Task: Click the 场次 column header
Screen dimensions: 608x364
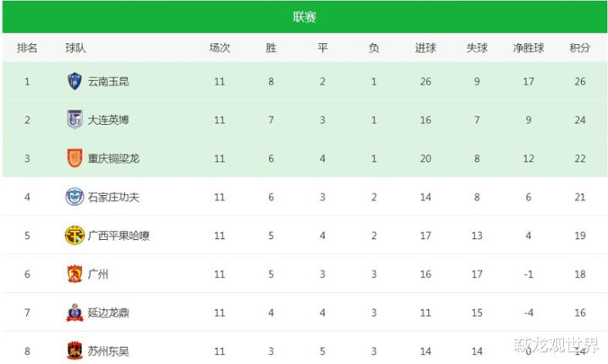Action: click(x=220, y=48)
